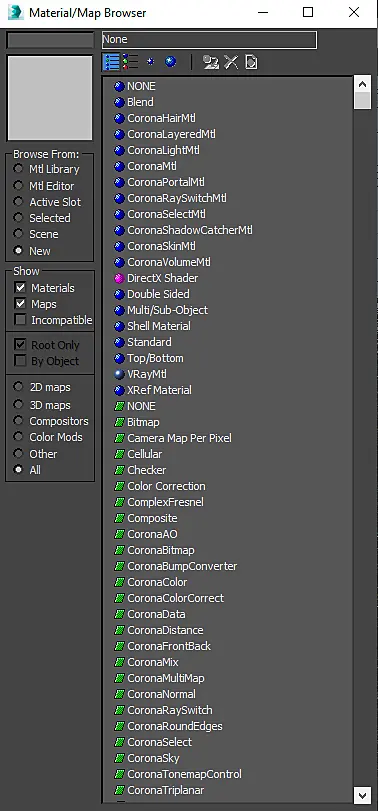Select All map filter
This screenshot has width=378, height=811.
coord(19,470)
